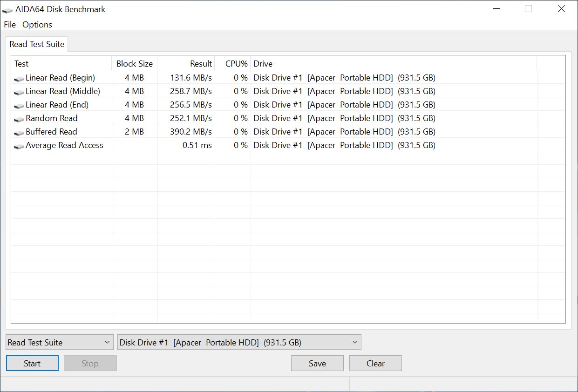Click the 131.6 MB/s result value
The image size is (578, 392).
(191, 78)
